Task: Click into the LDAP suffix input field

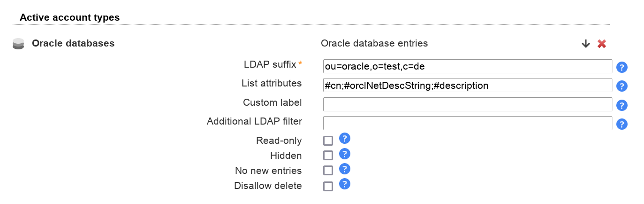Action: coord(467,66)
